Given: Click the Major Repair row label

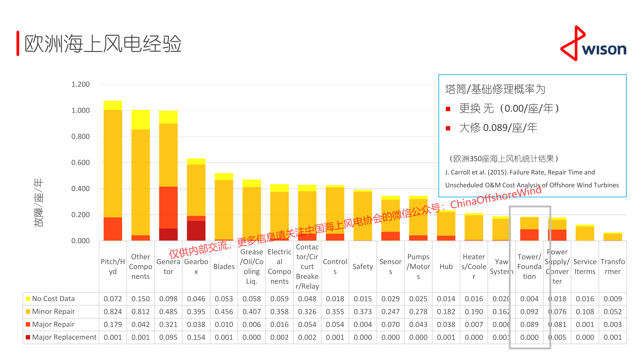Looking at the screenshot, I should point(53,325).
